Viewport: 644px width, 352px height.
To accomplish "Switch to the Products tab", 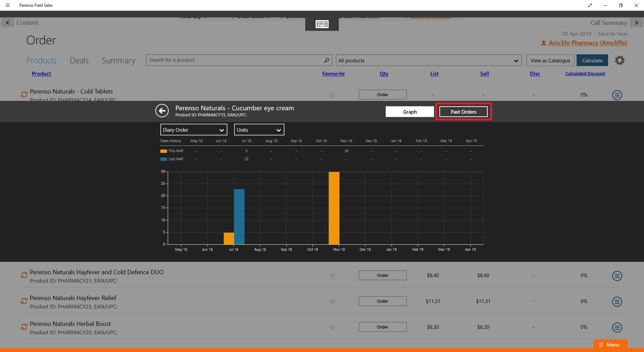I will [41, 60].
